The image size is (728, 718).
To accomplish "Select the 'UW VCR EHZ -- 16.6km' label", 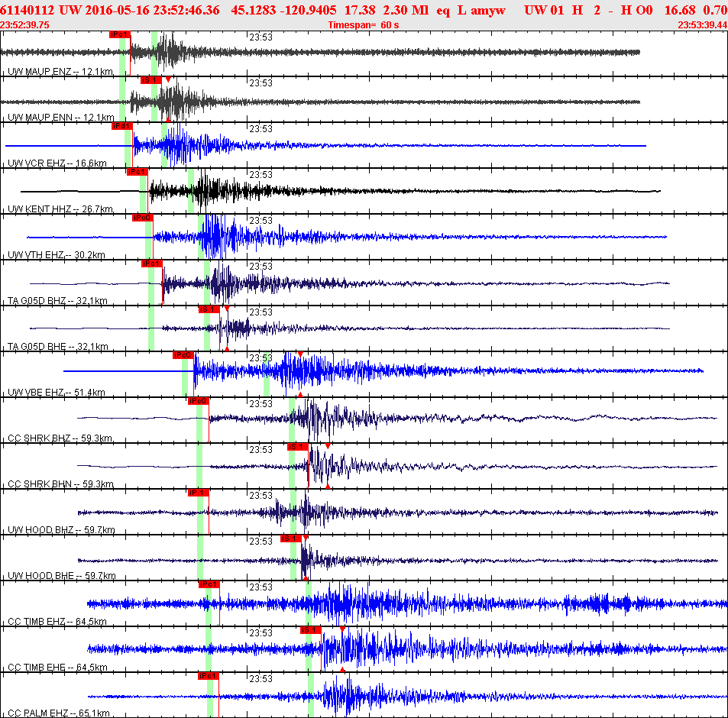I will point(57,163).
